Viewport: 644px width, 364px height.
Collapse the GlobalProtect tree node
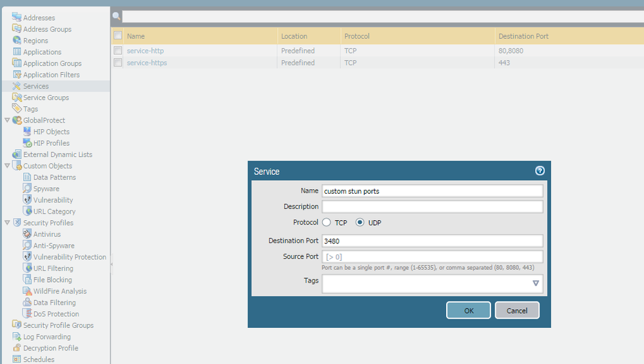(x=7, y=120)
